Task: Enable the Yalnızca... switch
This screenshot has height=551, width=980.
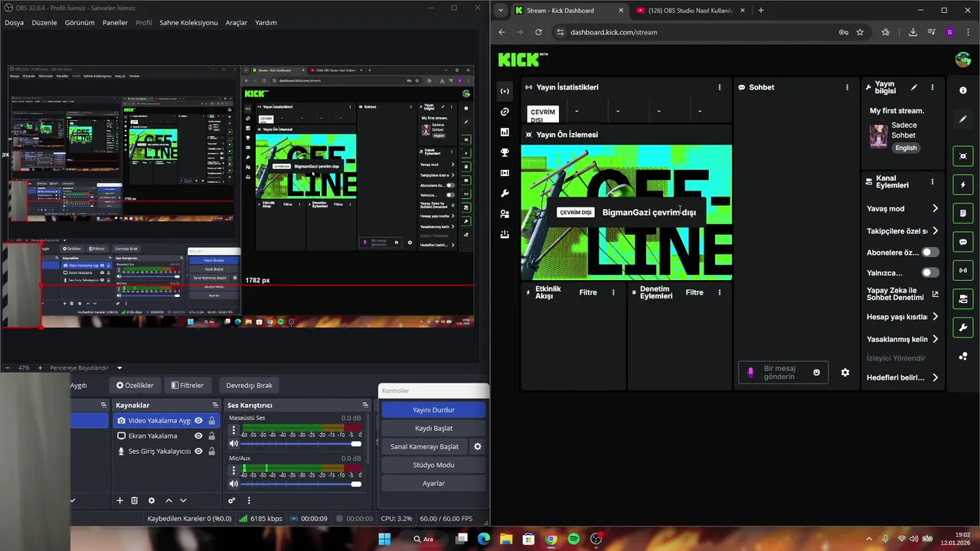Action: point(930,272)
